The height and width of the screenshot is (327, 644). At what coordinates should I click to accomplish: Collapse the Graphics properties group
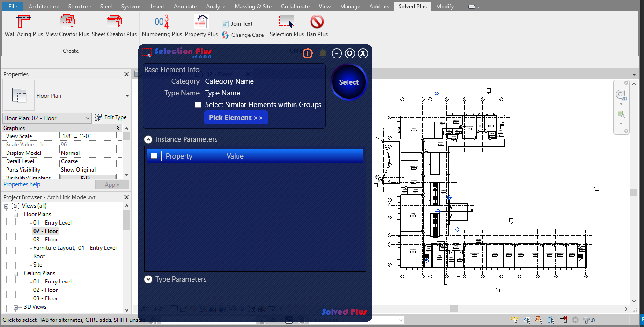pos(118,128)
